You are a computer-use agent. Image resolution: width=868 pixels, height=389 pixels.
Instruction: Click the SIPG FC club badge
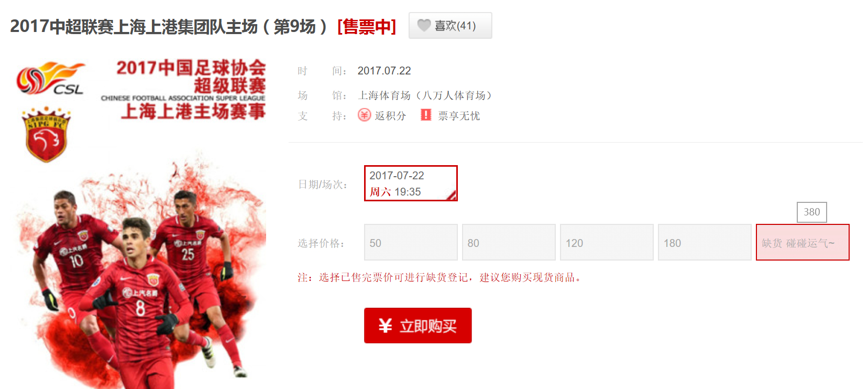(46, 134)
